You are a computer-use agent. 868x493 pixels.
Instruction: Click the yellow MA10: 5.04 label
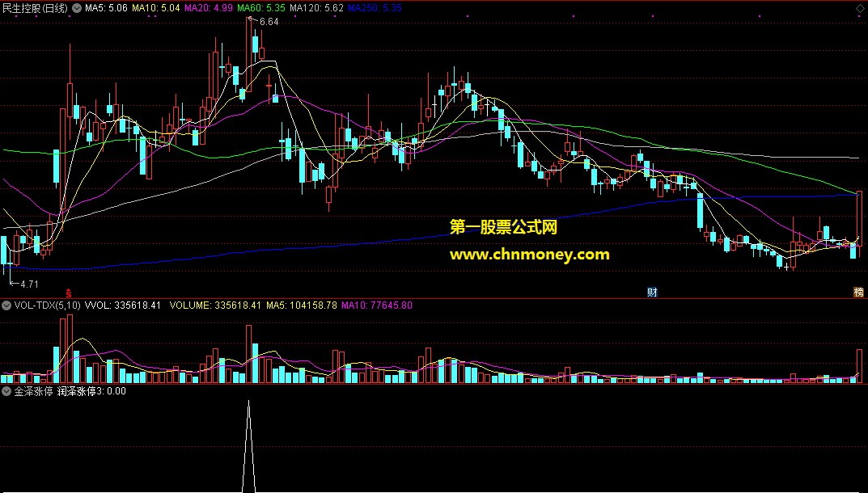pos(155,8)
